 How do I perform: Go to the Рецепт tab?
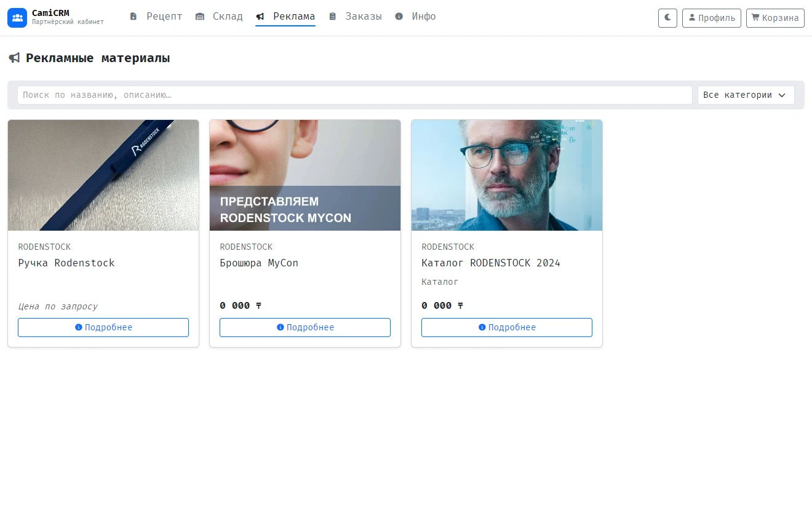coord(156,17)
